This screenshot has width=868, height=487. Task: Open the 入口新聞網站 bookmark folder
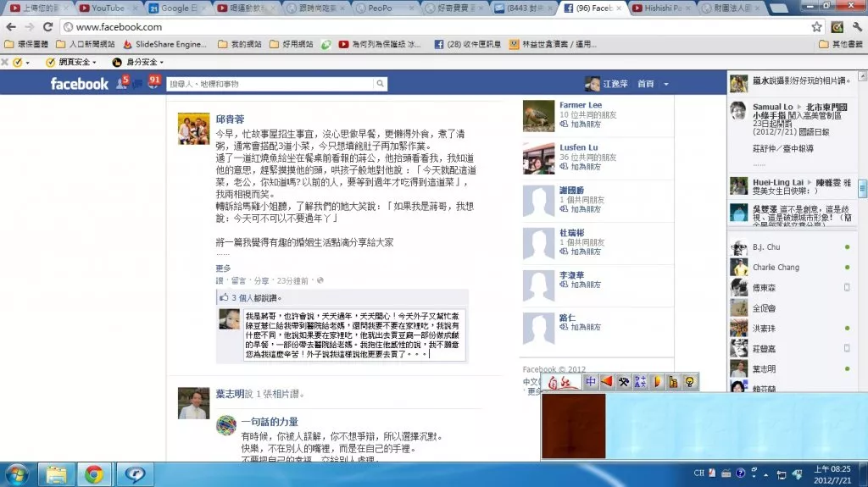pyautogui.click(x=86, y=44)
